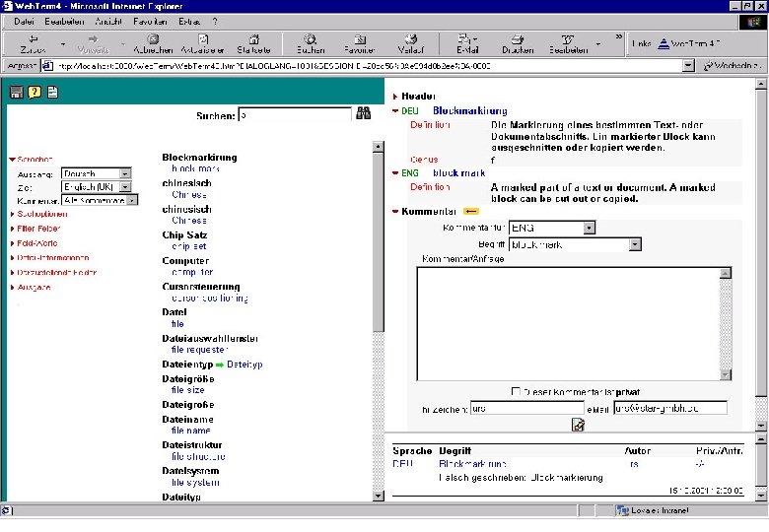Click the save disk icon in WebTerm toolbar

click(16, 93)
